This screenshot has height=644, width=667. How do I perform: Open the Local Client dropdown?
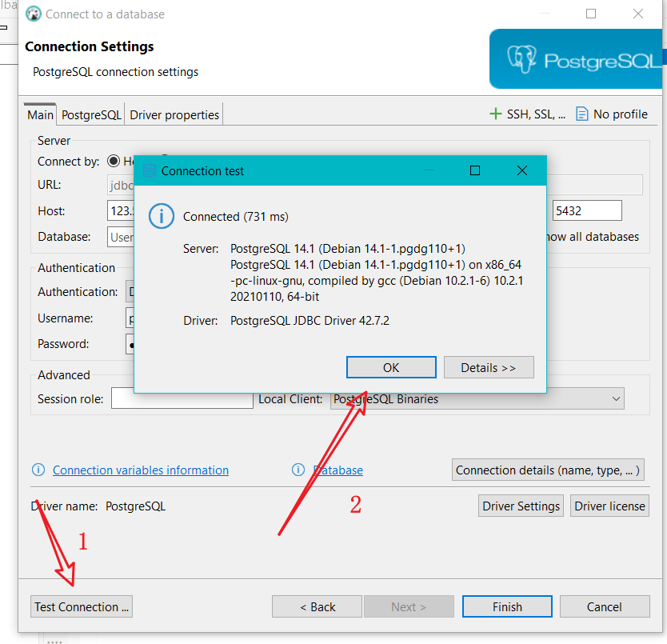tap(615, 398)
